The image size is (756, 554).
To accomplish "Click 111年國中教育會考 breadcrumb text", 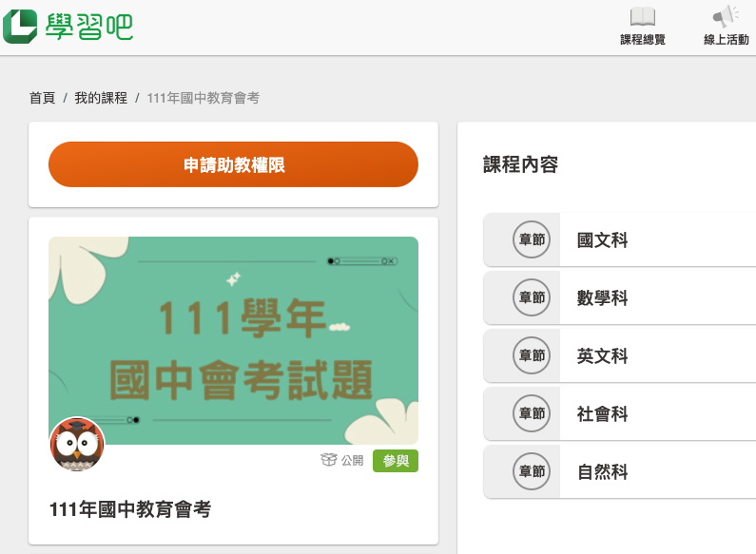I will point(203,98).
